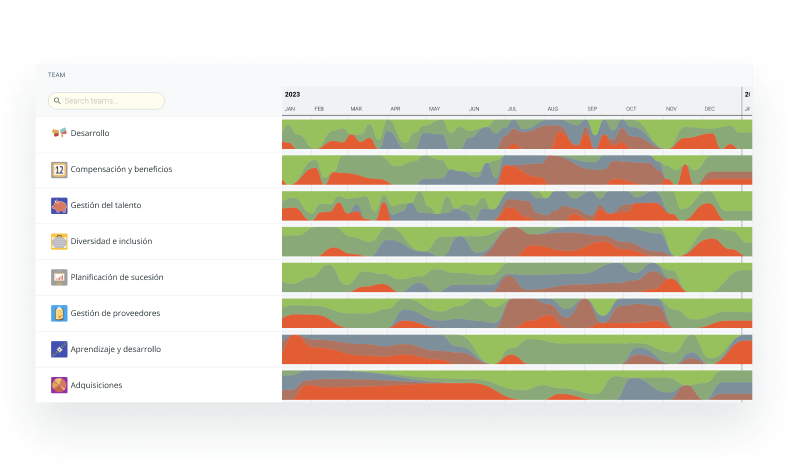The image size is (787, 467).
Task: Select the Planificación de sucesión team name
Action: point(117,277)
